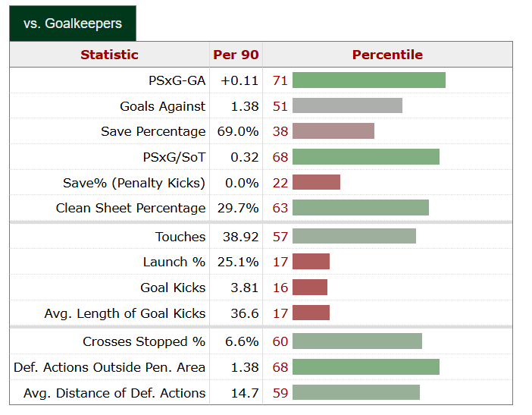Click the Clean Sheet Percentage label
532x415 pixels.
(130, 208)
